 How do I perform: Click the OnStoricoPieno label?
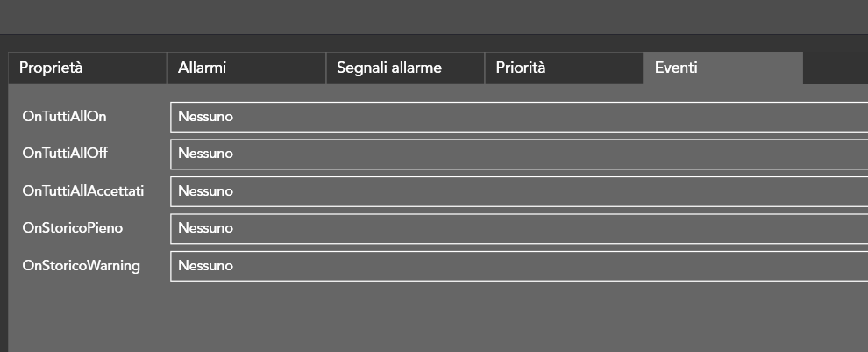click(73, 228)
